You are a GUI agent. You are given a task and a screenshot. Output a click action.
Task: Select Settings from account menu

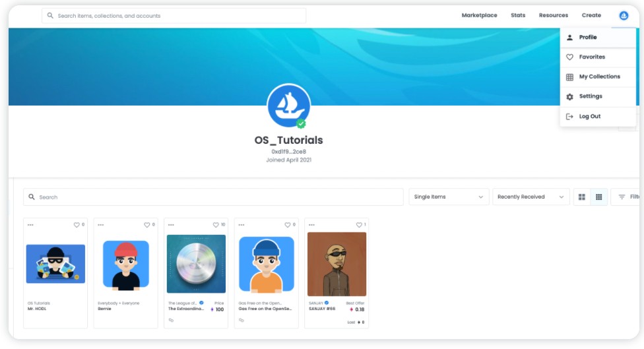pyautogui.click(x=598, y=96)
